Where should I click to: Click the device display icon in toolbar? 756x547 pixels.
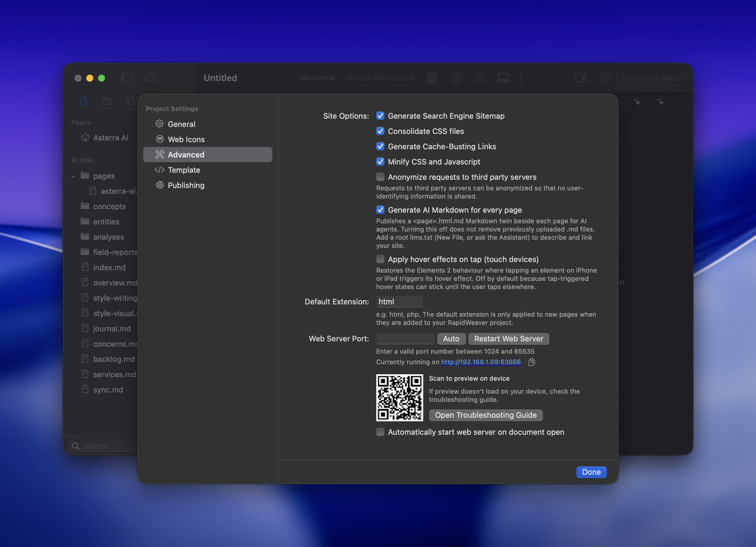(504, 78)
